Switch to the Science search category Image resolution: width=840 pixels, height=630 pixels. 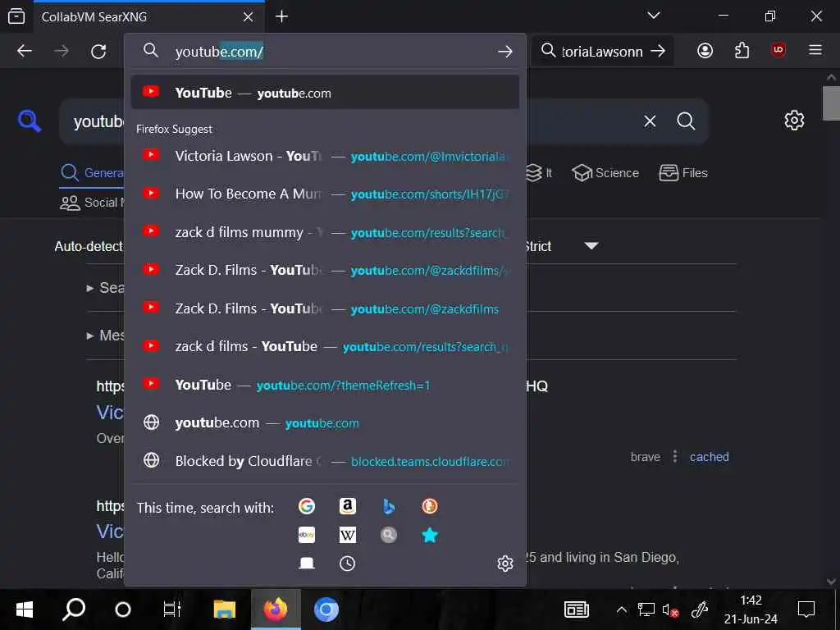pyautogui.click(x=605, y=172)
